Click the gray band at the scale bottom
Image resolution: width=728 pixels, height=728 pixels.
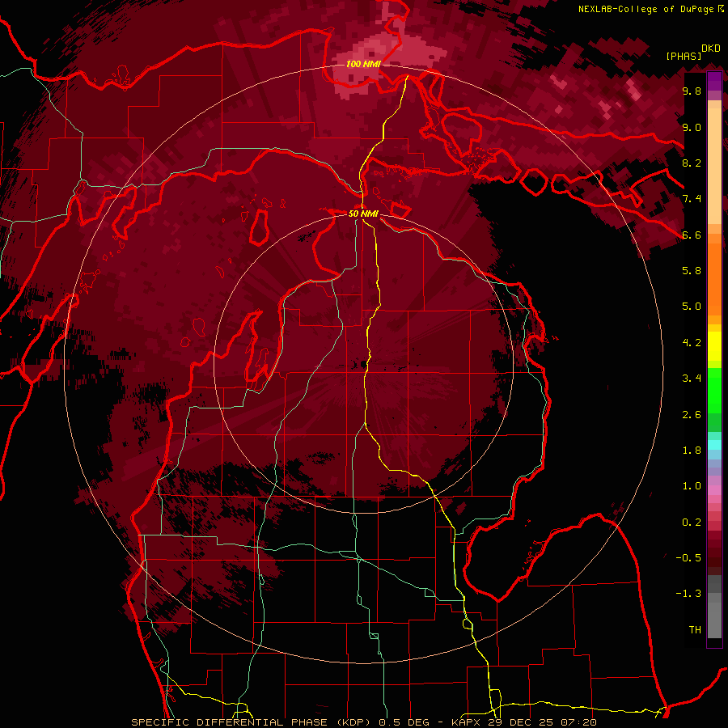coord(714,617)
